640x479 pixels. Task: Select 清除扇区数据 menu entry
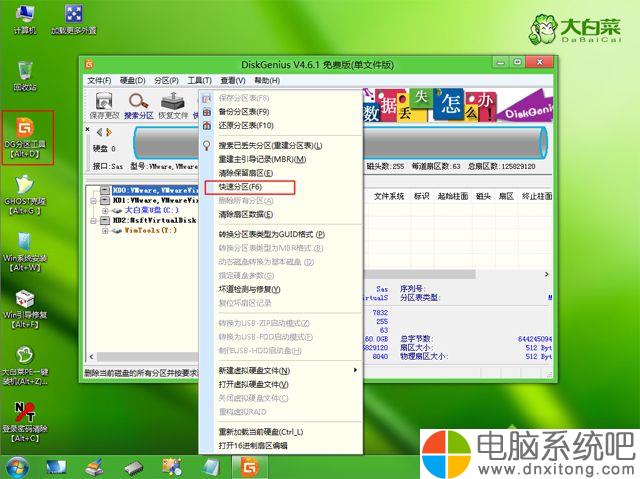point(281,215)
